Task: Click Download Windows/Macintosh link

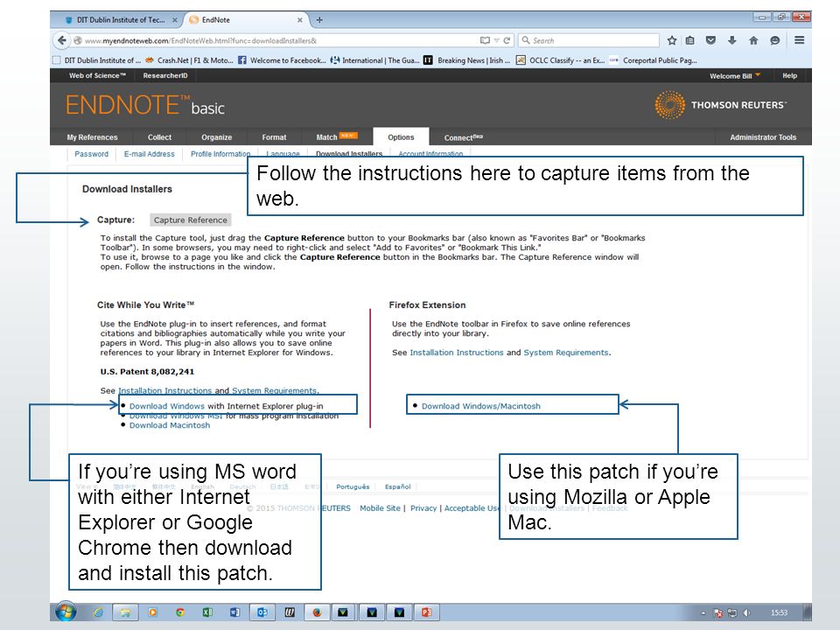Action: pos(481,406)
